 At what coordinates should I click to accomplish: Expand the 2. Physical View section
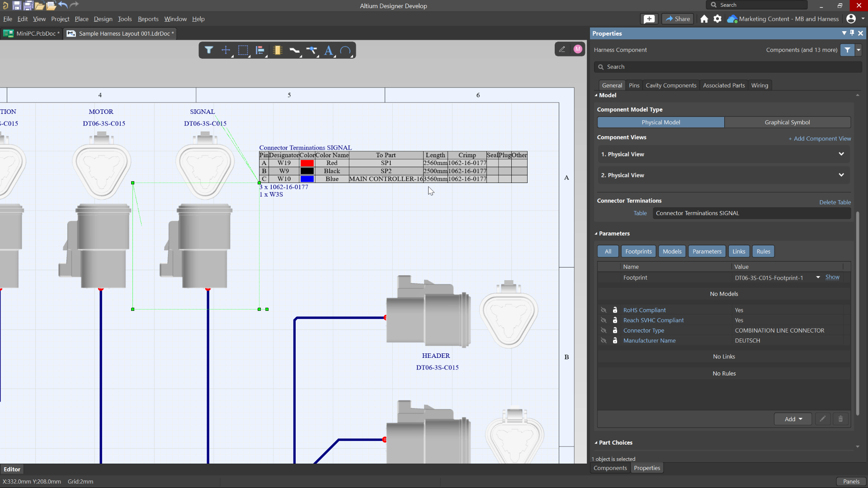723,175
